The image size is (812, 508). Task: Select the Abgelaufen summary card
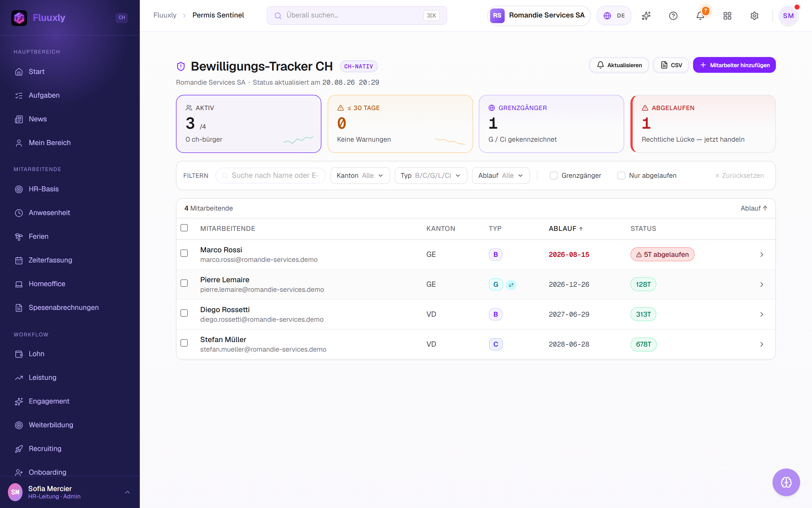703,124
